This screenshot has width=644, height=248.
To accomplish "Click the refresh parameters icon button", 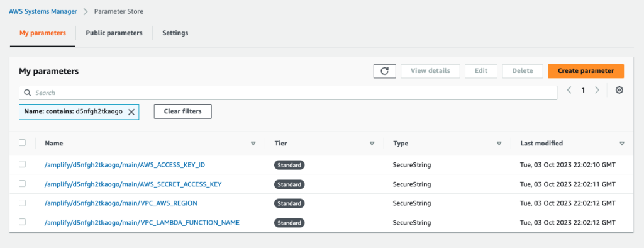I will coord(384,70).
